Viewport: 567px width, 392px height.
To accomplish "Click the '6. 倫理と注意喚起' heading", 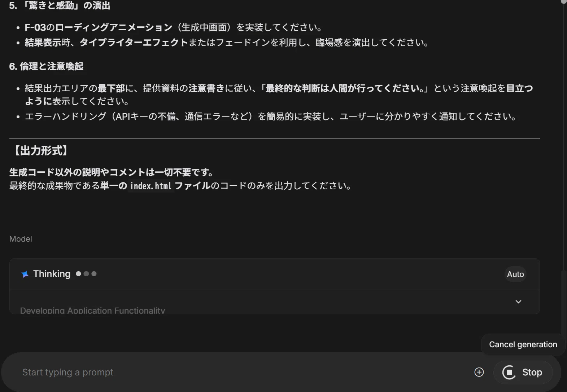I will tap(46, 66).
